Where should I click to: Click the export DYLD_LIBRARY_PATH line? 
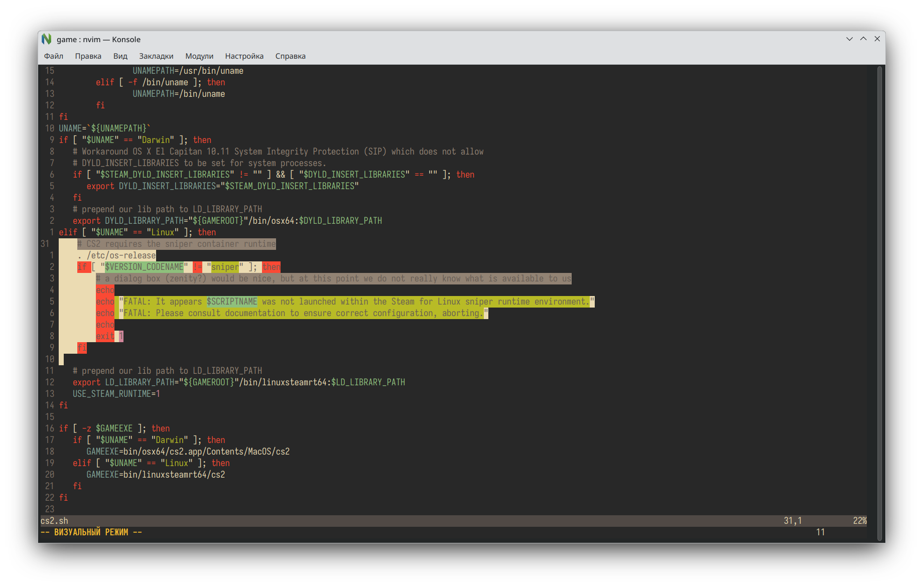pyautogui.click(x=227, y=221)
